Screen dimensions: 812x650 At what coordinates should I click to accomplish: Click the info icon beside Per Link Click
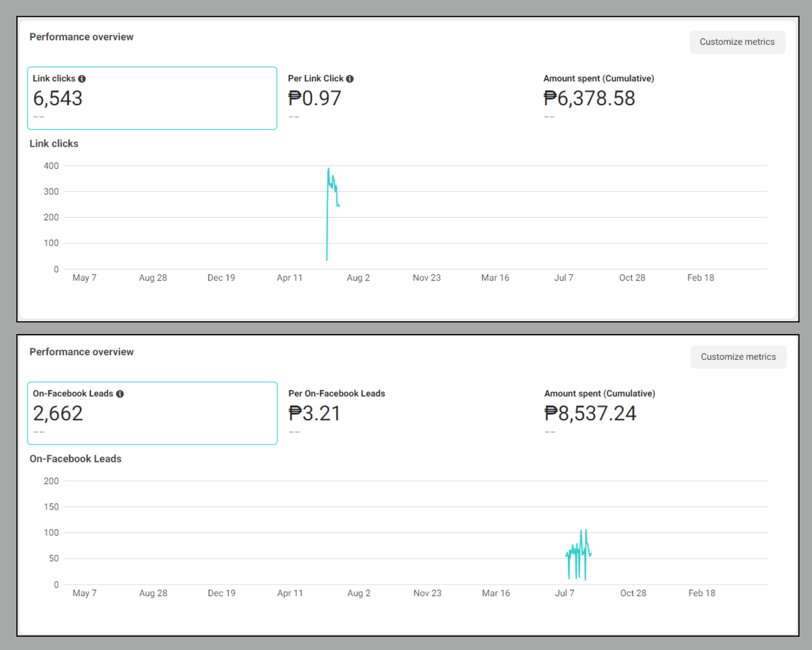pyautogui.click(x=350, y=79)
